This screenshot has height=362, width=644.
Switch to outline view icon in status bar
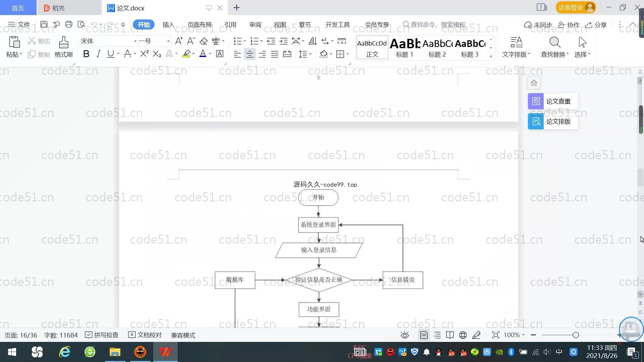(437, 335)
